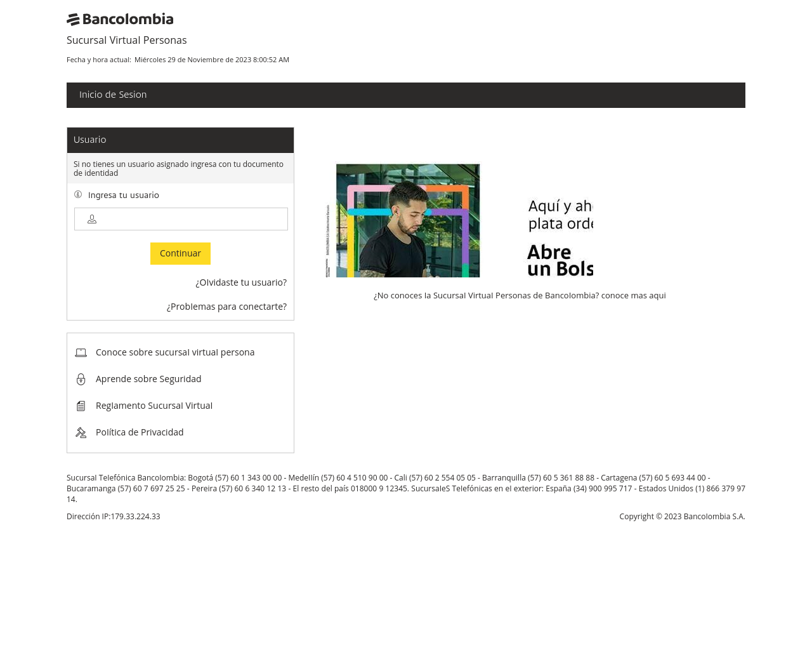The height and width of the screenshot is (650, 812).
Task: Click the promotional banner of the man
Action: [408, 220]
